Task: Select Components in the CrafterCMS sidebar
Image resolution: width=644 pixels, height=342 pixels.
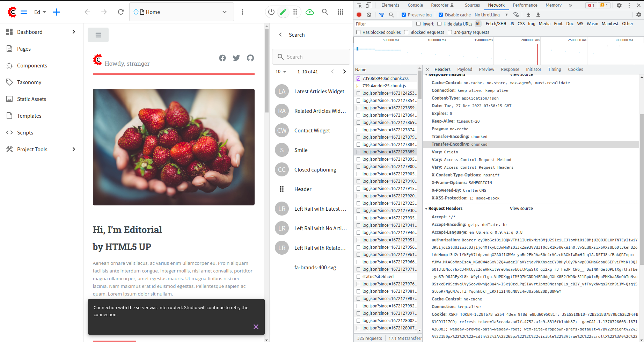Action: [32, 65]
